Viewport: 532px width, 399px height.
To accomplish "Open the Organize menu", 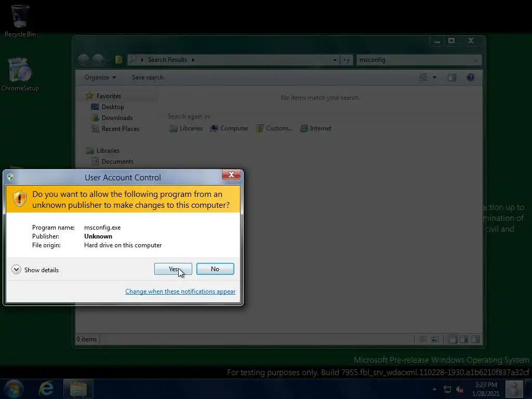I will [x=100, y=77].
